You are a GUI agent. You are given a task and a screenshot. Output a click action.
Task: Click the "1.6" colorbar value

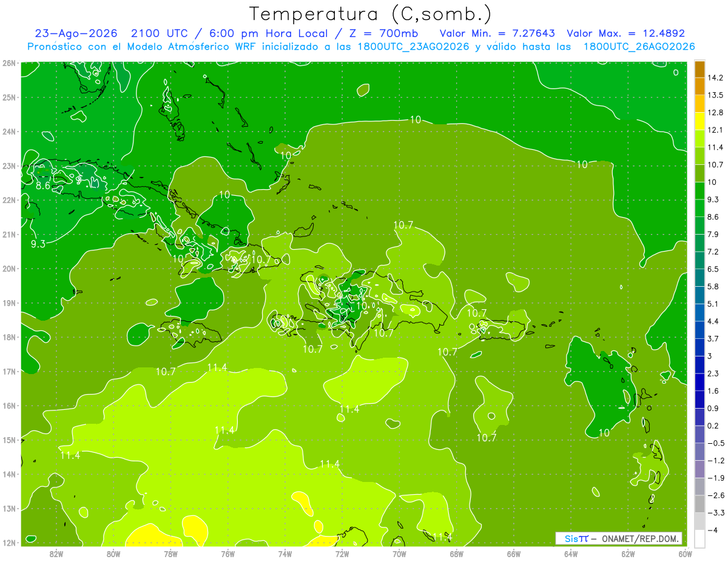tap(713, 391)
